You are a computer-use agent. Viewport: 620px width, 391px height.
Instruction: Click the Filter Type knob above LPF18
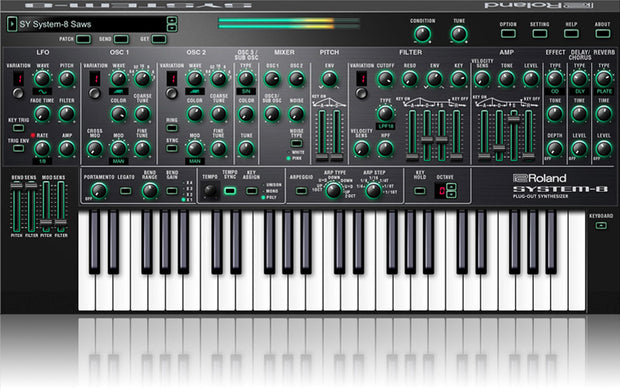pyautogui.click(x=385, y=114)
